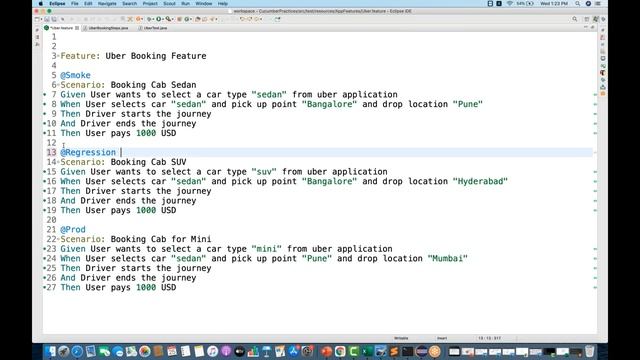The image size is (640, 360).
Task: Open the Run menu
Action: (185, 4)
